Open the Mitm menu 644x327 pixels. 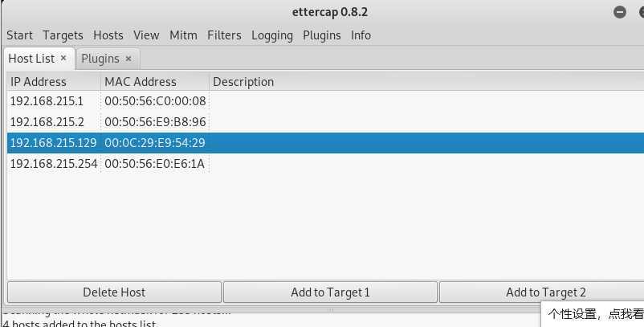[x=183, y=35]
